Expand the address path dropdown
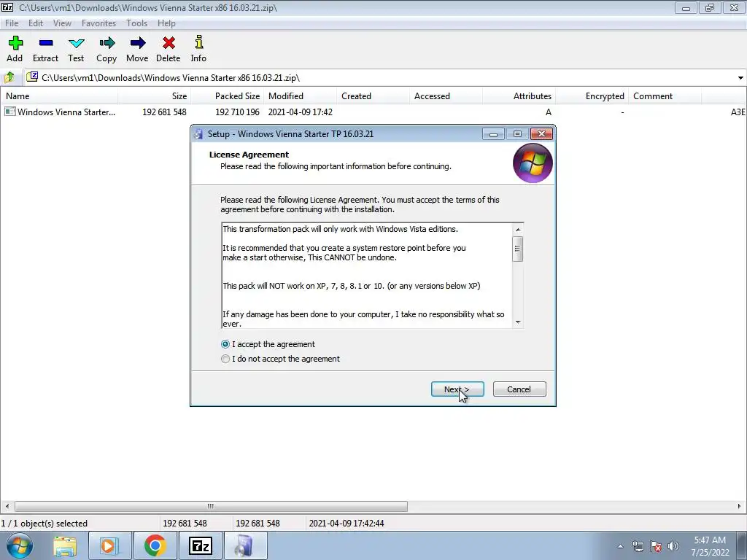747x560 pixels. [740, 77]
